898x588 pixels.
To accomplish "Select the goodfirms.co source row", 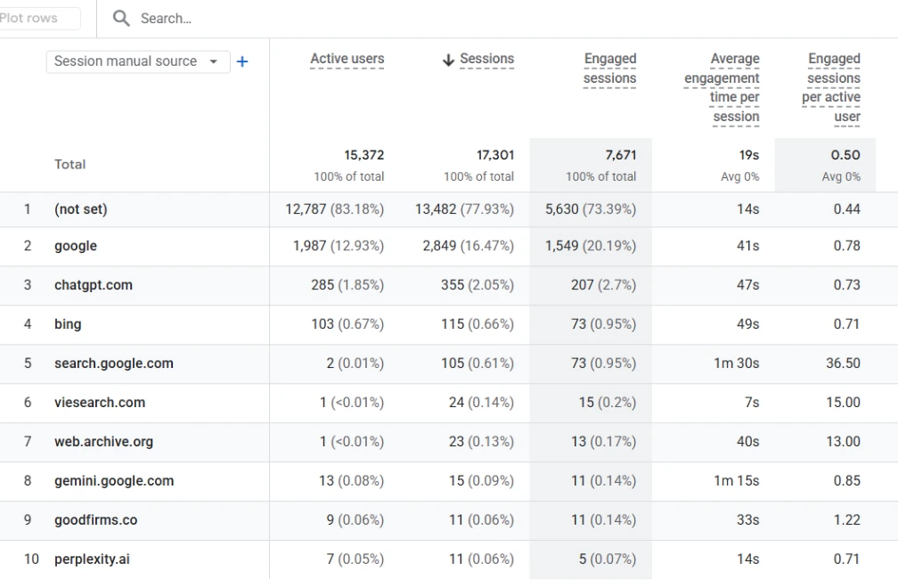I will click(x=95, y=520).
